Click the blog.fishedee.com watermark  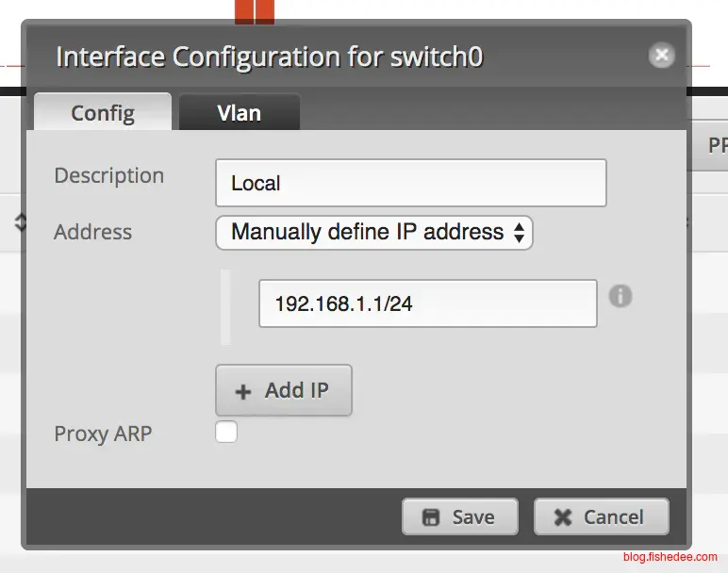click(x=670, y=557)
